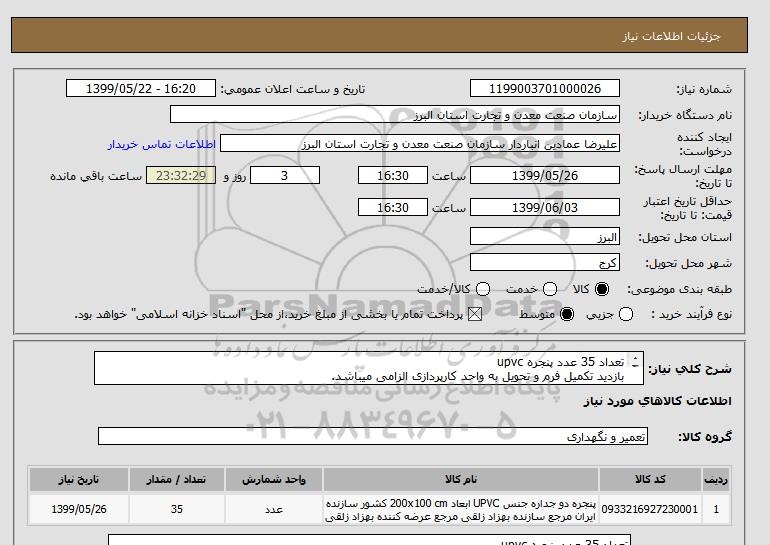The width and height of the screenshot is (770, 545).
Task: Click general need description text area
Action: click(x=368, y=368)
